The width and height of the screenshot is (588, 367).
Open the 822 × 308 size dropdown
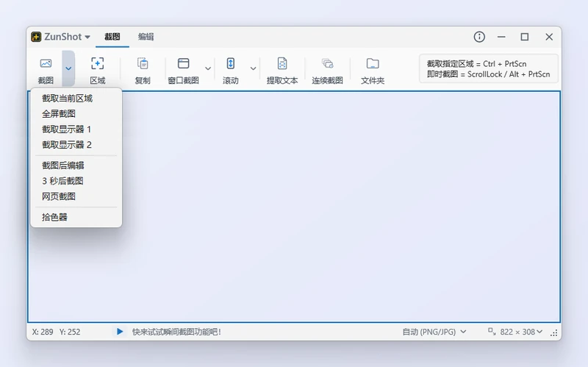coord(521,332)
